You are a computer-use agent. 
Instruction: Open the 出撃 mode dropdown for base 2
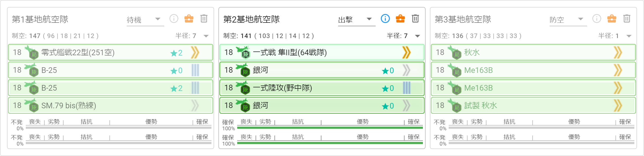(357, 20)
